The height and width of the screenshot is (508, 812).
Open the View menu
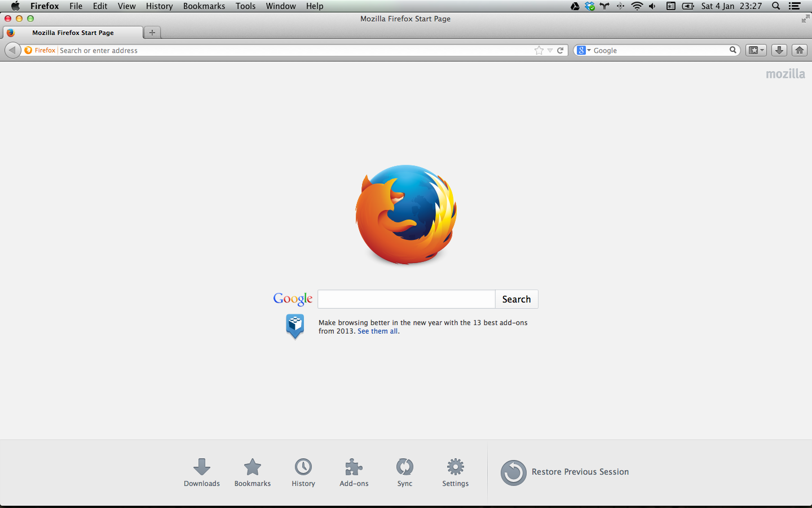(127, 6)
